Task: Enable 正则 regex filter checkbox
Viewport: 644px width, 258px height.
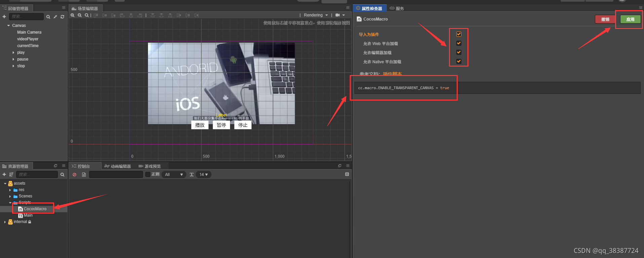Action: 148,174
